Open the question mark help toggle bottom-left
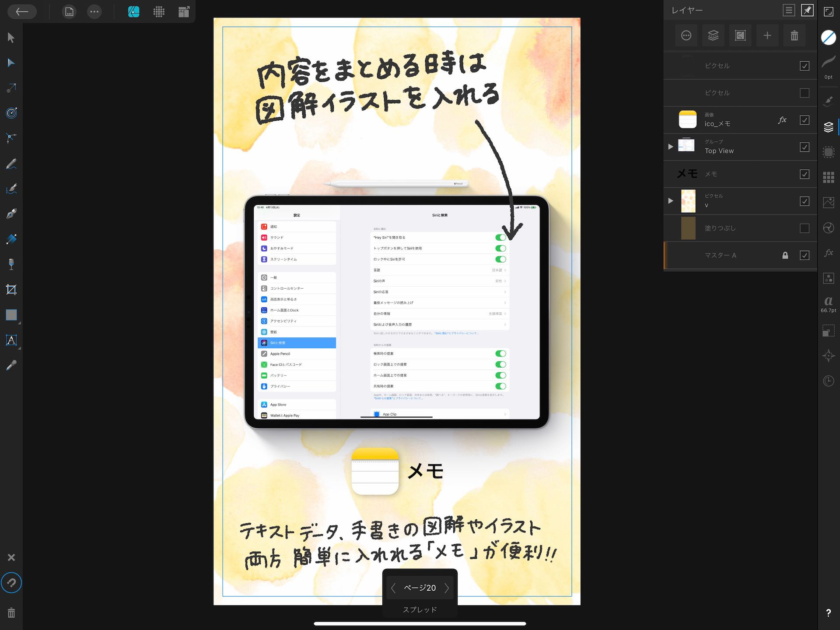This screenshot has width=840, height=630. tap(11, 583)
